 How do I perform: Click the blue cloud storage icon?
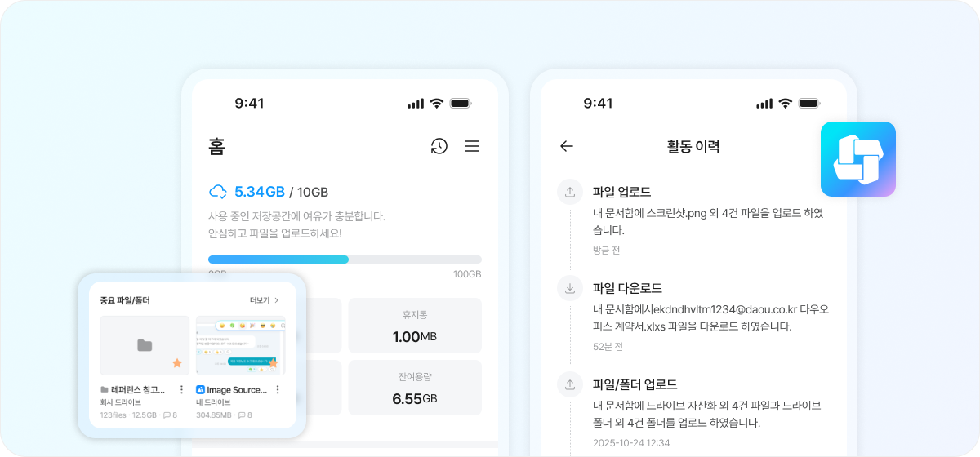tap(217, 192)
